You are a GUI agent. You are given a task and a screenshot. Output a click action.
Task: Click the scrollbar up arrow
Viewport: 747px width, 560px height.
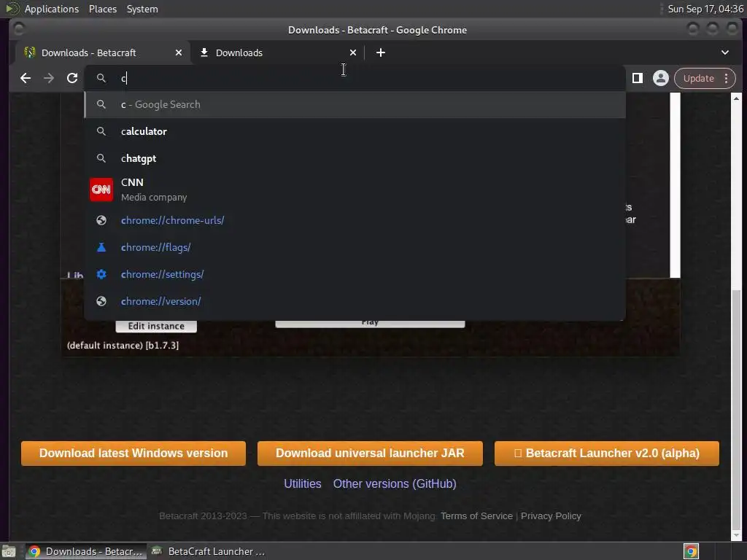click(x=736, y=98)
